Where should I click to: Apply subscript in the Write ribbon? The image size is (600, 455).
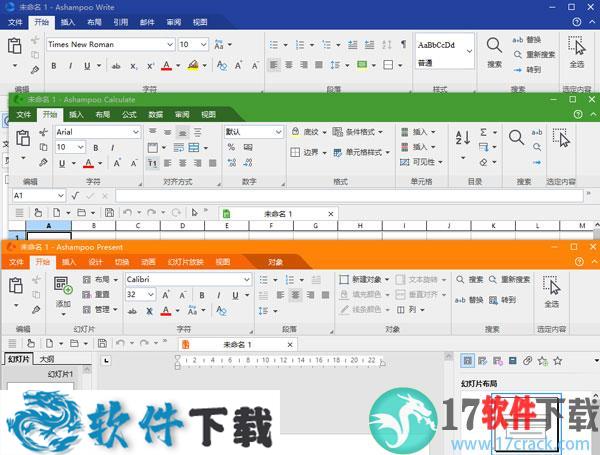coord(133,66)
